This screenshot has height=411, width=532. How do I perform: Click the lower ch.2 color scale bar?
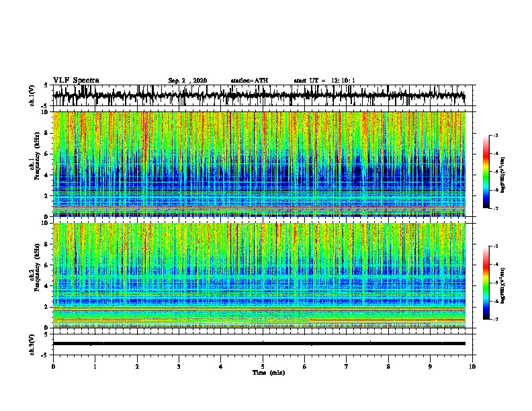coord(486,283)
